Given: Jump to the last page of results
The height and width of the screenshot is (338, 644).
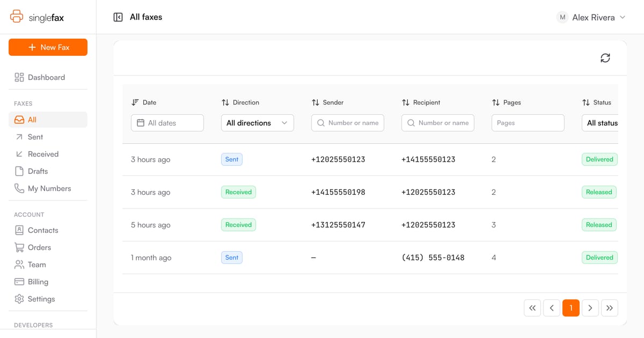Looking at the screenshot, I should click(610, 308).
